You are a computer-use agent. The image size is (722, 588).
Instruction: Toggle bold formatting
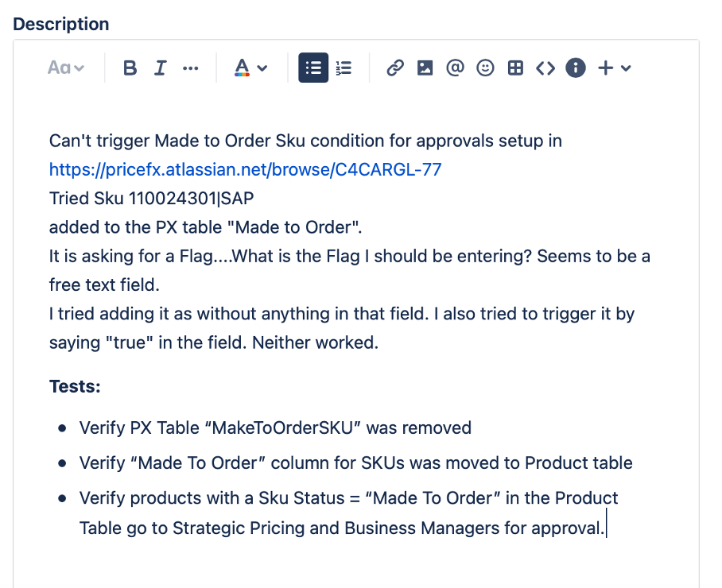(x=130, y=68)
